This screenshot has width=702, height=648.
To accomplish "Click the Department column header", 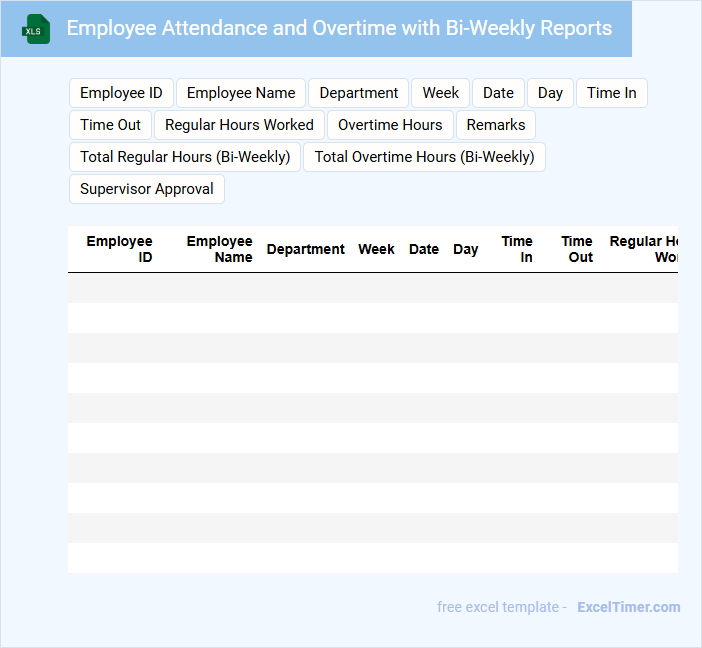I will (x=305, y=249).
